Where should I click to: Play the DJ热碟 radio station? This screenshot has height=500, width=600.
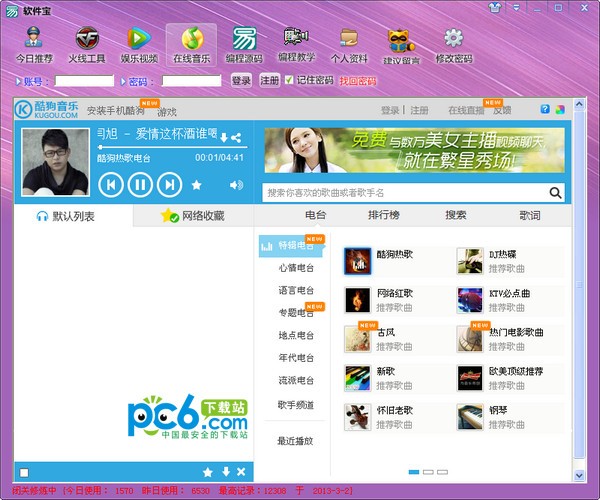click(470, 261)
